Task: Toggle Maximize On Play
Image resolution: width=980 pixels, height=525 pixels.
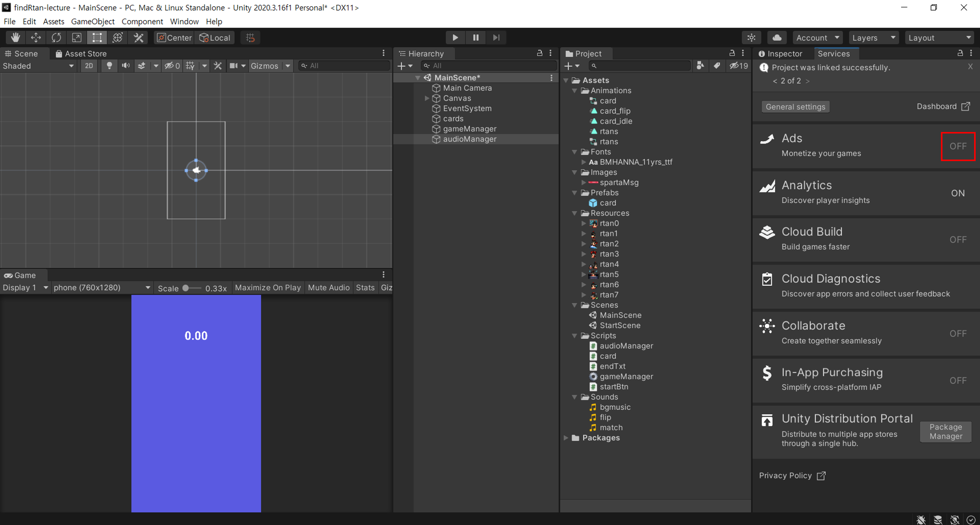Action: pyautogui.click(x=268, y=288)
